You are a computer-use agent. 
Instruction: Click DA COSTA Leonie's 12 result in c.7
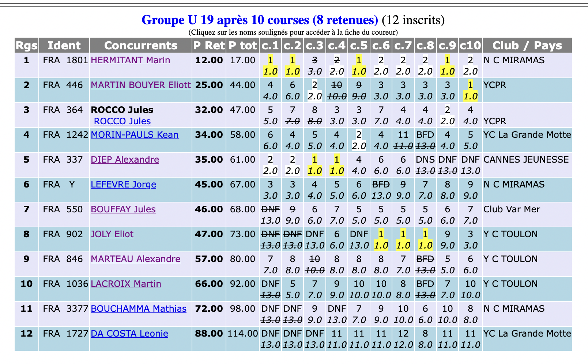coord(403,333)
